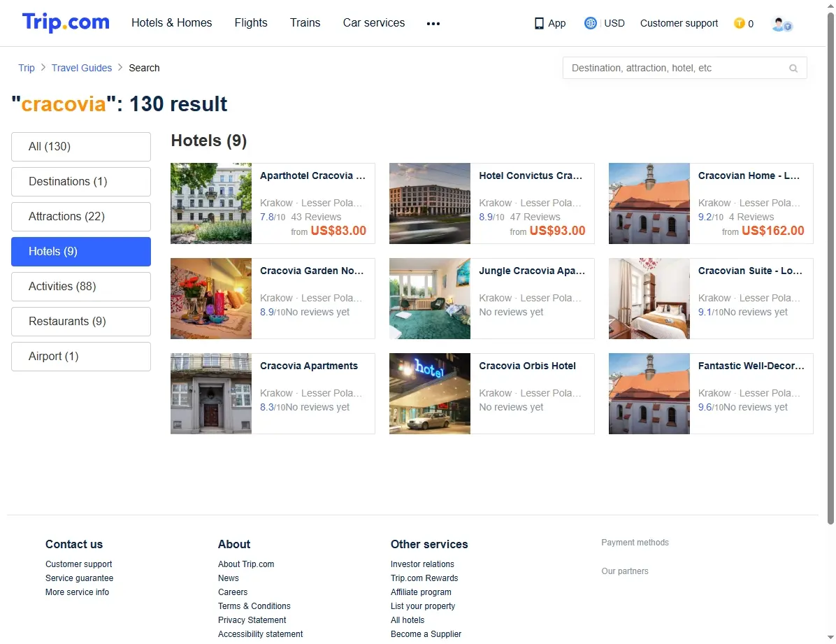Open Cracovian Home thumbnail image
836x644 pixels.
click(x=649, y=203)
